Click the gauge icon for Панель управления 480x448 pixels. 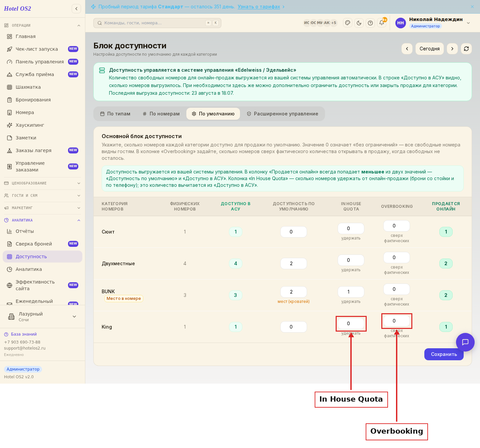pyautogui.click(x=10, y=62)
